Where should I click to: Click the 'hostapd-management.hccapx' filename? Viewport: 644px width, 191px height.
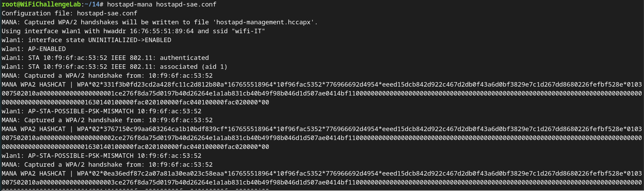coord(263,22)
